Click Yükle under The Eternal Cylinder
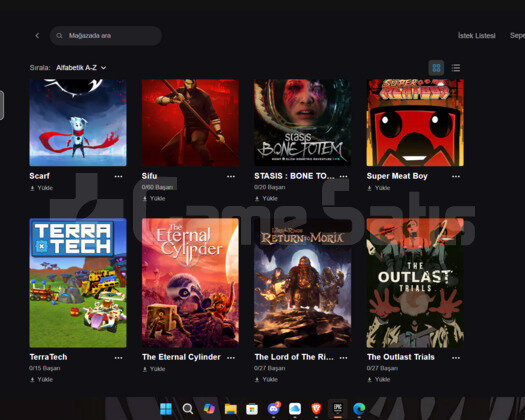 tap(154, 369)
